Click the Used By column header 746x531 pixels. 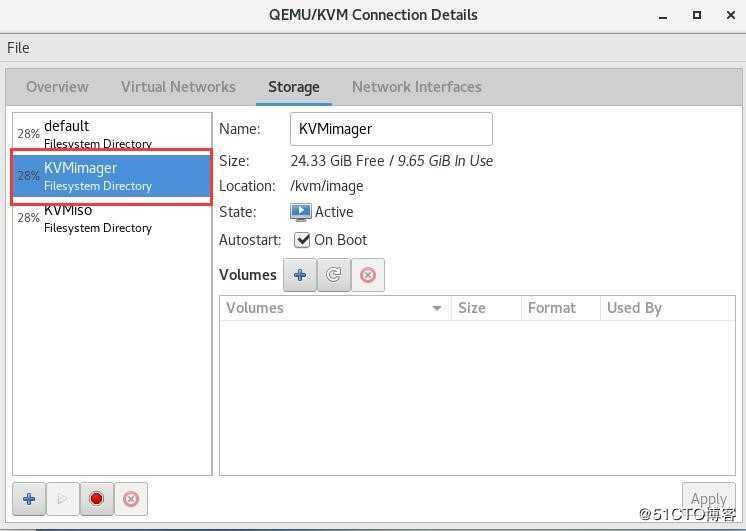point(667,308)
